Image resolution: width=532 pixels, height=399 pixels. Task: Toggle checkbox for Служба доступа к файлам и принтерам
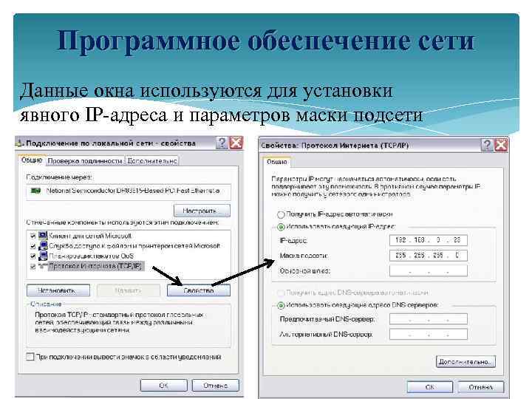point(33,246)
